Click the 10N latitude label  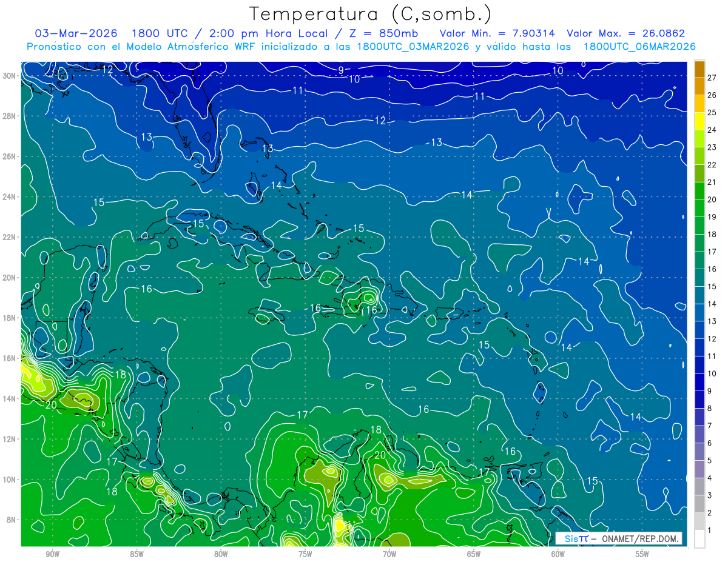(10, 479)
